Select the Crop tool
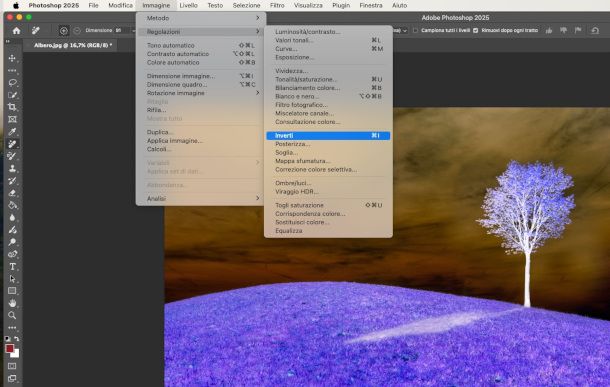This screenshot has height=387, width=610. pyautogui.click(x=12, y=107)
